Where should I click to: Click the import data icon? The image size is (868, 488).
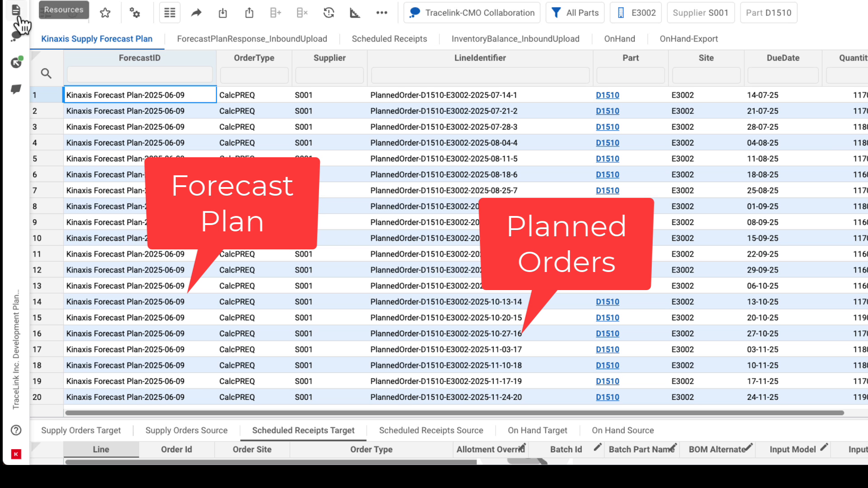[223, 13]
